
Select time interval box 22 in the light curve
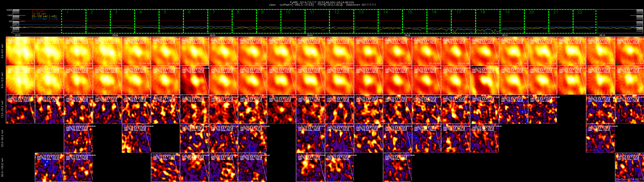[584, 21]
